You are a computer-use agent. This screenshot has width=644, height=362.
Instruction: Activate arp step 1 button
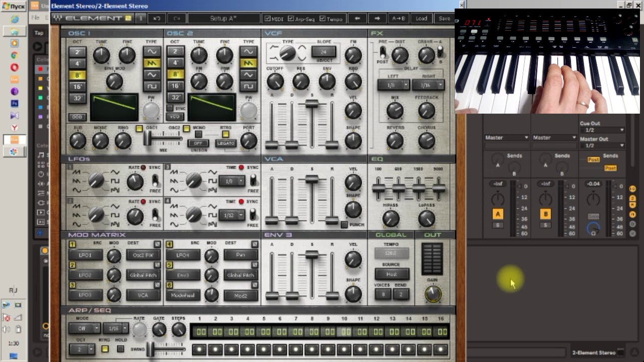tap(199, 349)
